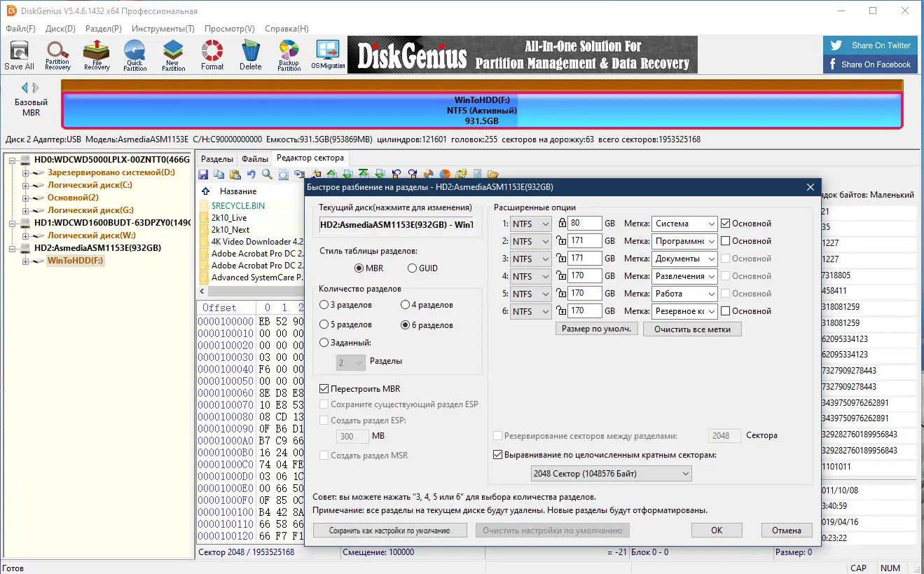Expand the Логический диск(C:) tree node
The image size is (924, 574).
pyautogui.click(x=26, y=186)
